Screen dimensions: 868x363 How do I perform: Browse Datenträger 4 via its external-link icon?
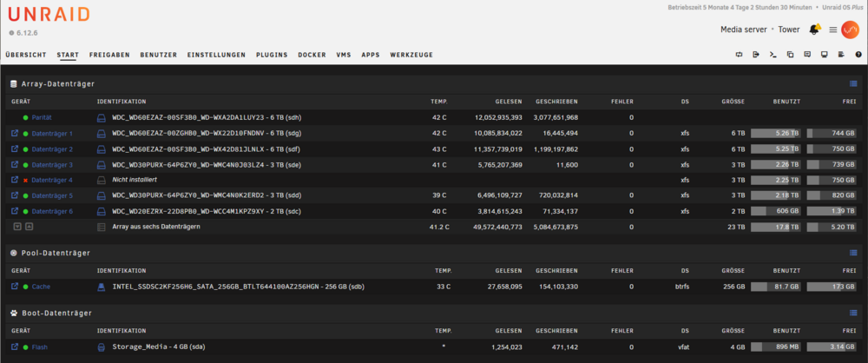pyautogui.click(x=15, y=180)
